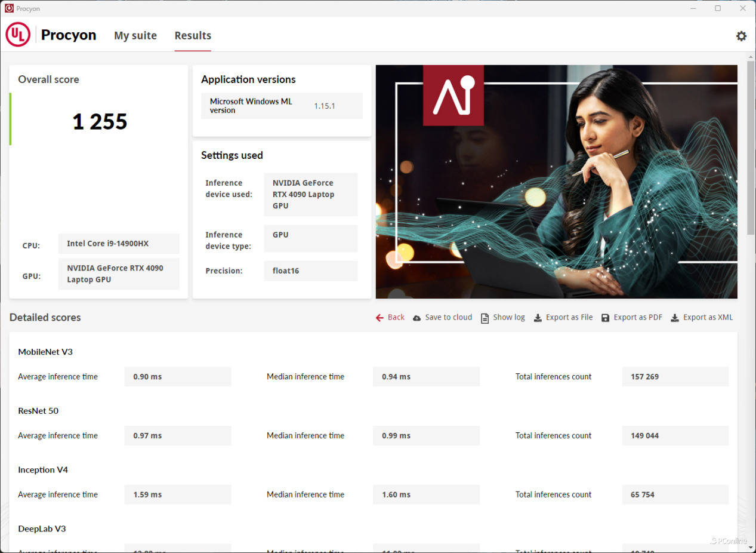Viewport: 756px width, 553px height.
Task: Click the Export as PDF label
Action: click(x=638, y=318)
